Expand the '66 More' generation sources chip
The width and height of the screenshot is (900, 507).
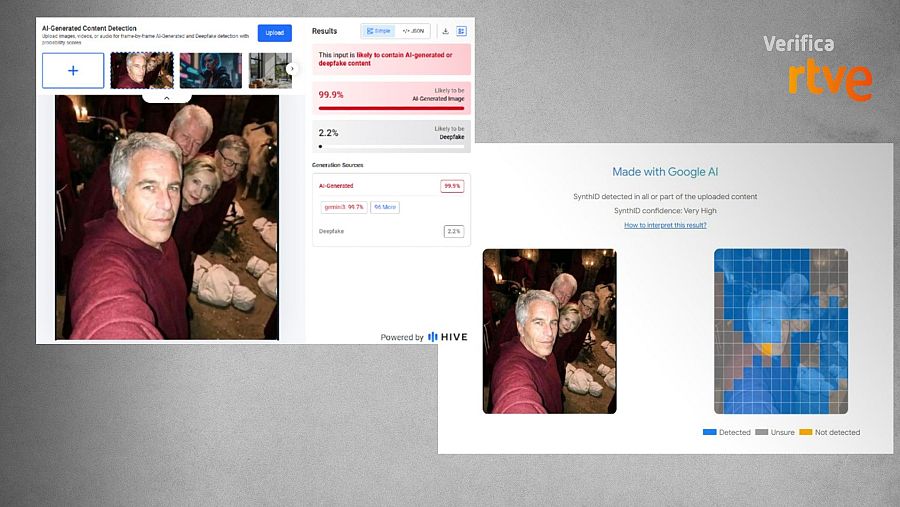[385, 207]
